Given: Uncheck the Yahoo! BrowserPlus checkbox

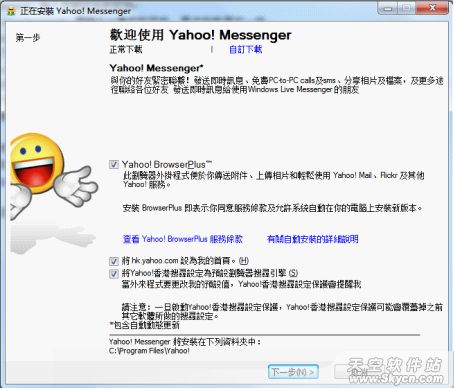Looking at the screenshot, I should point(114,164).
